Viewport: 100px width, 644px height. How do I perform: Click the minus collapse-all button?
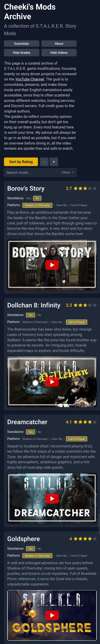pos(44,162)
